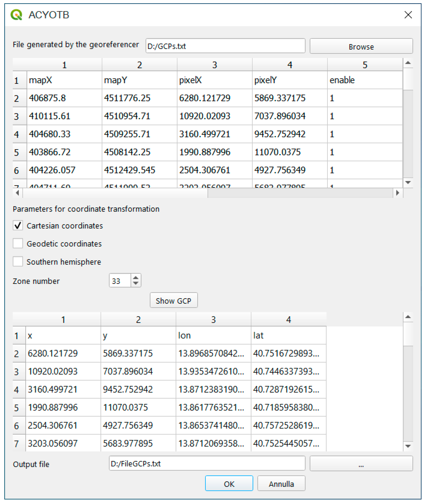Click the horizontal scrollbar track of top table
This screenshot has width=427, height=504.
pyautogui.click(x=300, y=193)
